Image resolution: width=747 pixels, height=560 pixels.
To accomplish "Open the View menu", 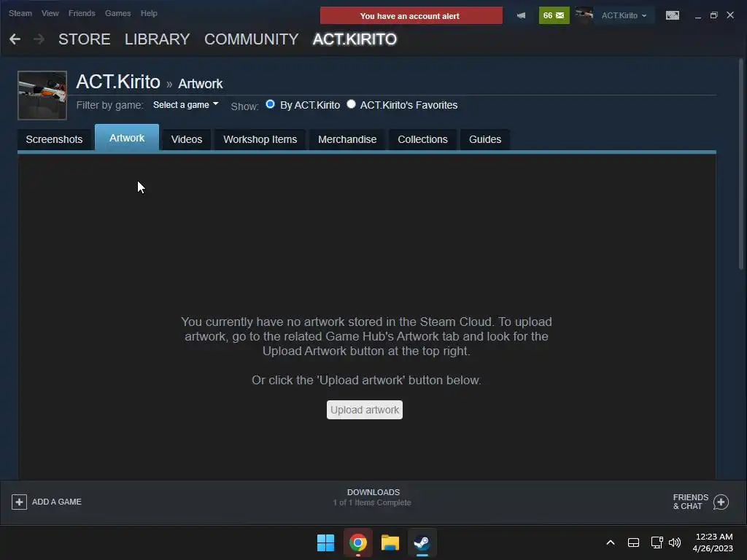I will 50,13.
